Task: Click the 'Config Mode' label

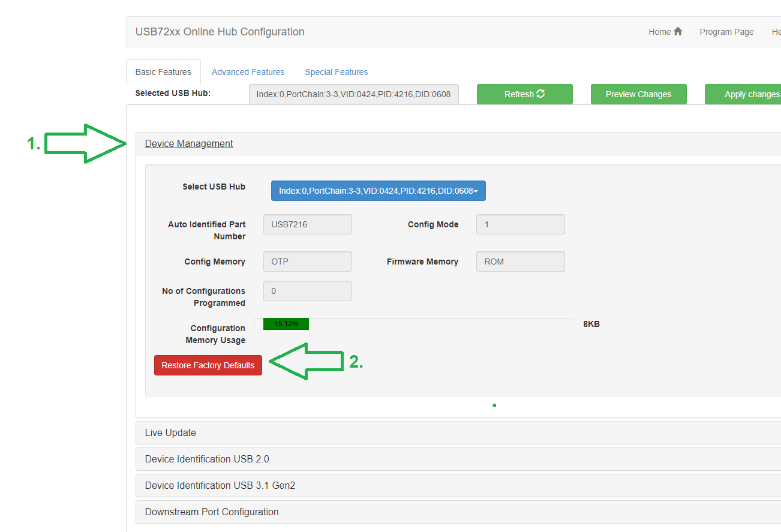Action: tap(433, 224)
